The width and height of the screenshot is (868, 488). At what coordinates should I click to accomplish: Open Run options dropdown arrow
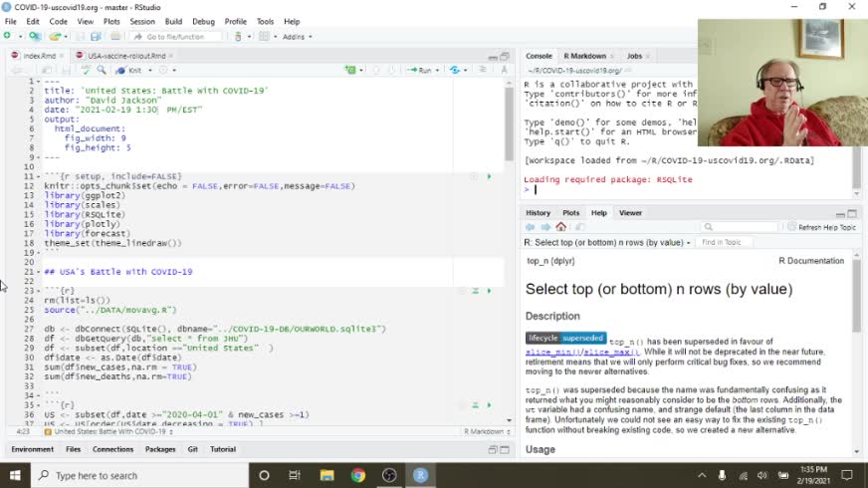[437, 71]
